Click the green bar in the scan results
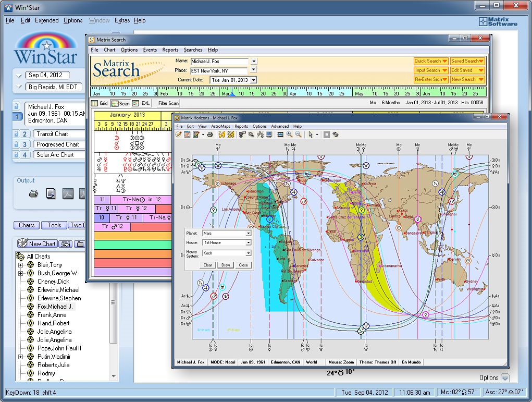 pos(133,245)
